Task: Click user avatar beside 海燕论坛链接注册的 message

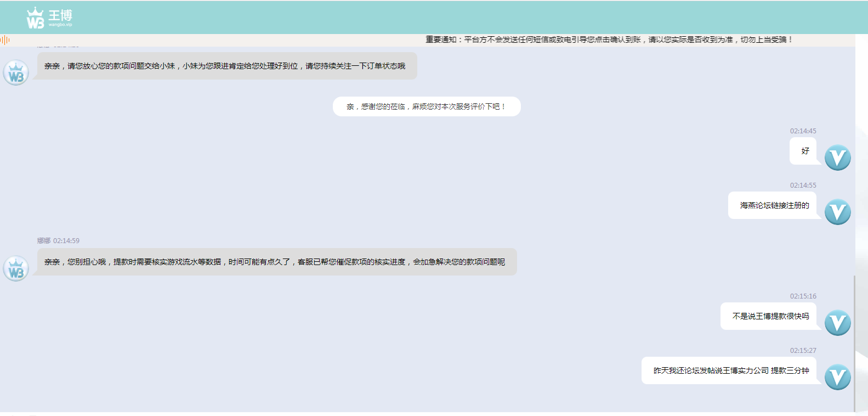Action: [x=837, y=212]
